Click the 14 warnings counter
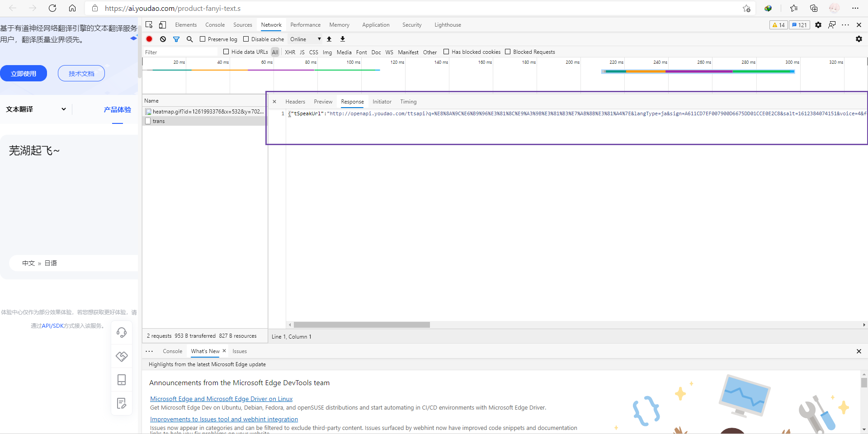The width and height of the screenshot is (868, 434). click(778, 25)
